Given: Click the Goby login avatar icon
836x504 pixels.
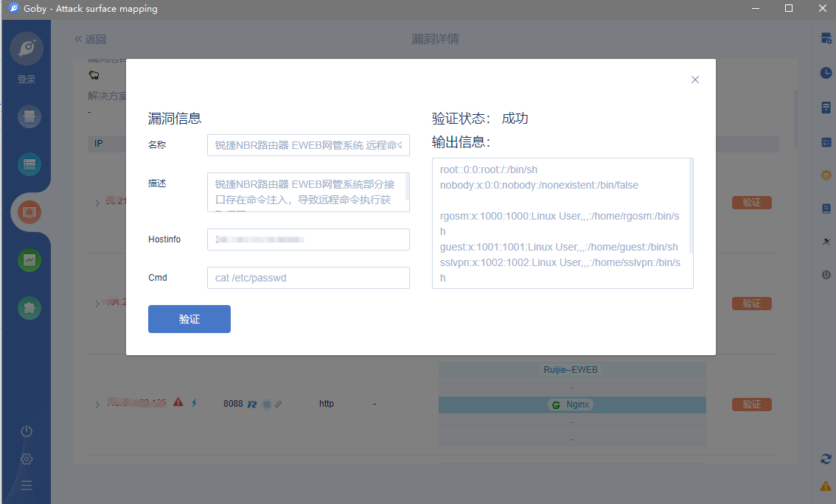Looking at the screenshot, I should point(27,49).
